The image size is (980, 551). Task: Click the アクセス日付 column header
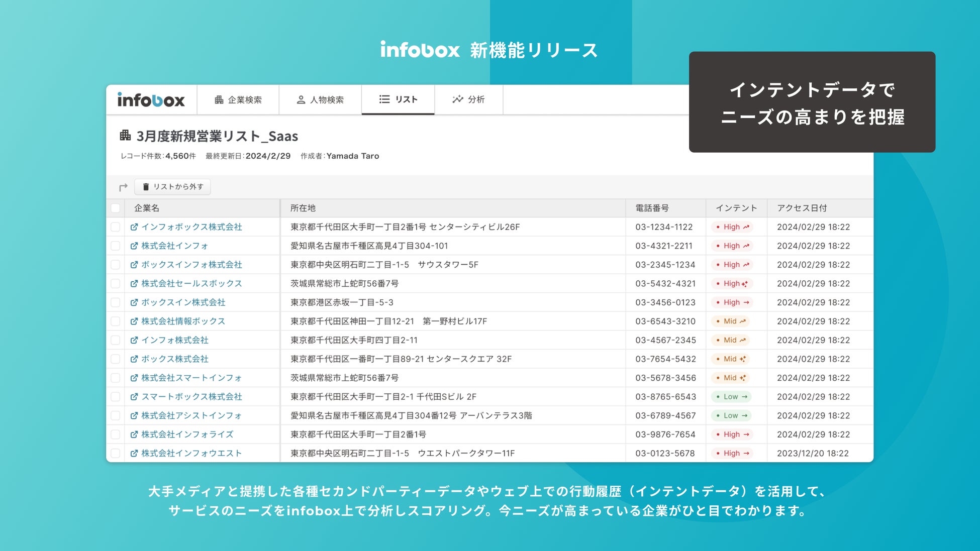[x=802, y=208]
